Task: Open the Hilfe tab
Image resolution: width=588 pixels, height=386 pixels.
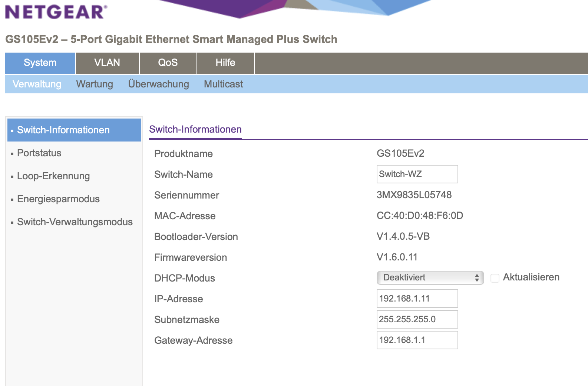Action: [x=225, y=63]
